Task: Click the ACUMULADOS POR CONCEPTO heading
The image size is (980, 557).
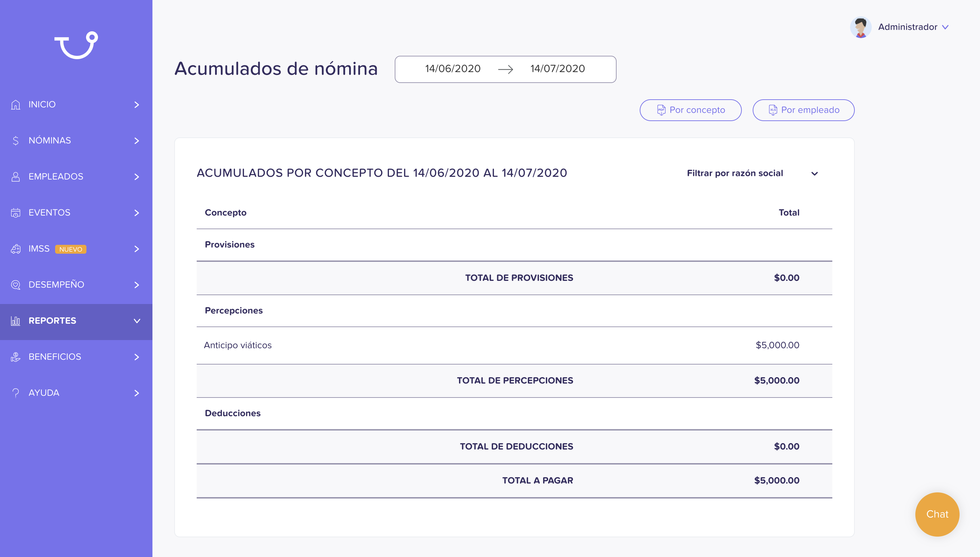Action: (x=382, y=173)
